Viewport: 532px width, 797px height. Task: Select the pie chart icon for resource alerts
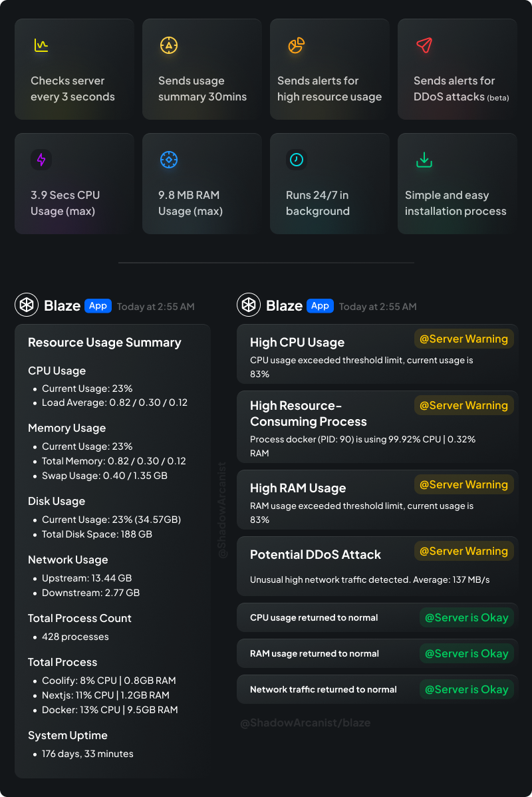pyautogui.click(x=296, y=45)
